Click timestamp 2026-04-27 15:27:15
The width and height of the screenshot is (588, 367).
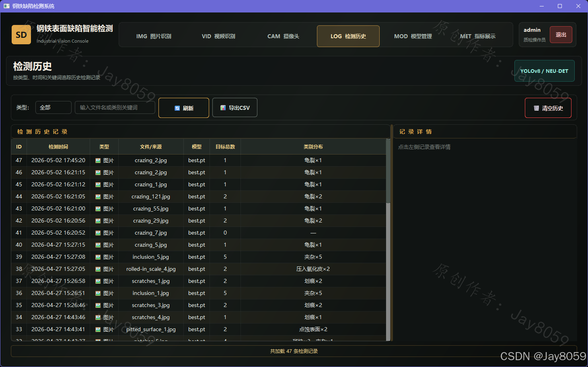tap(58, 245)
